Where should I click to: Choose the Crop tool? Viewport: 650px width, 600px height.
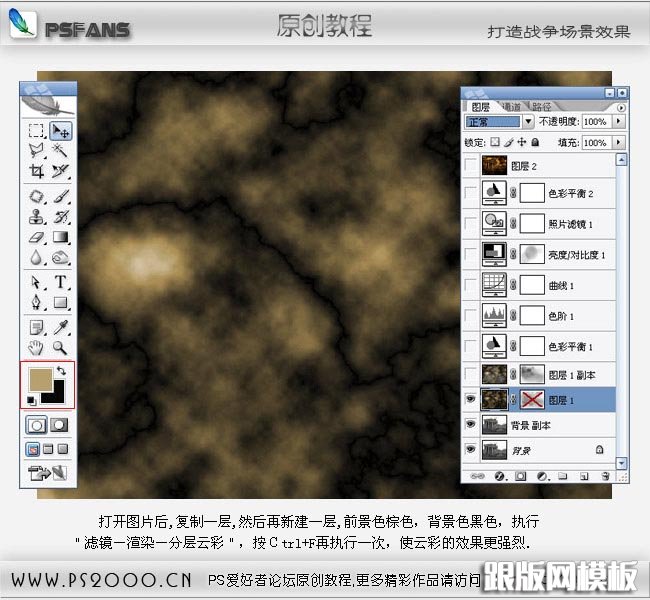[x=36, y=171]
